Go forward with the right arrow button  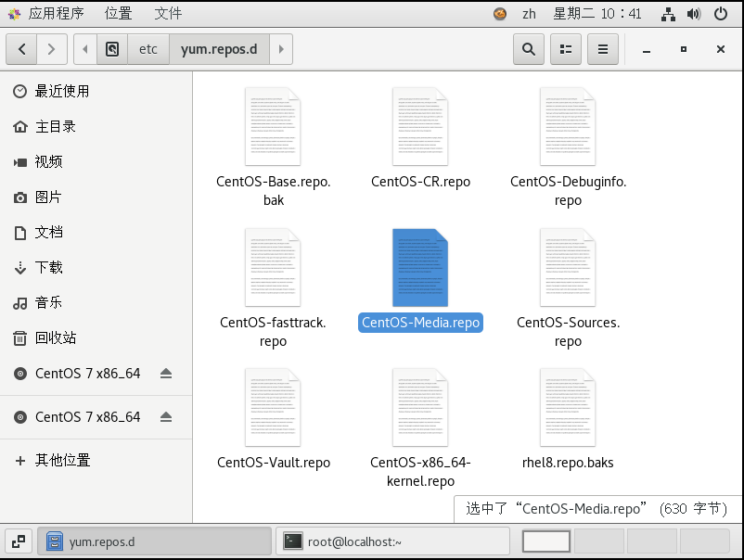[x=52, y=49]
